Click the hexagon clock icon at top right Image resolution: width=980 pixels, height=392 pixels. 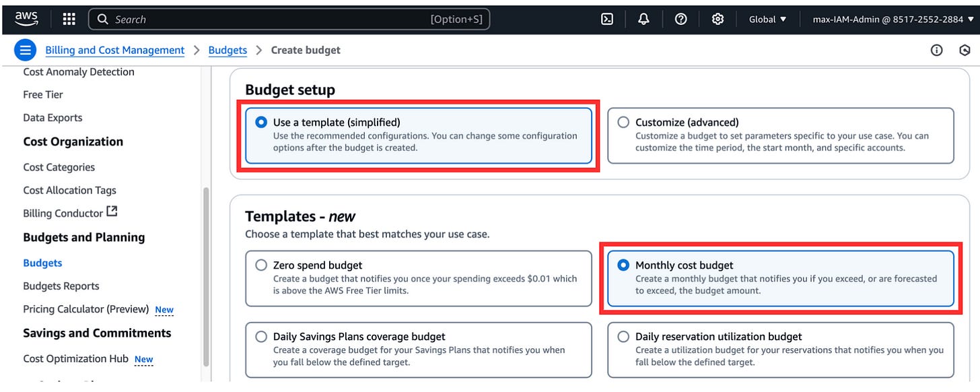965,50
